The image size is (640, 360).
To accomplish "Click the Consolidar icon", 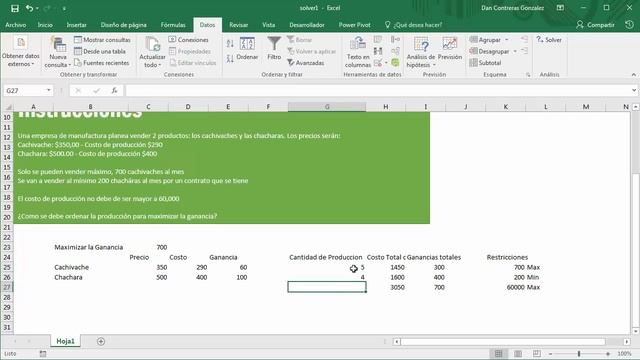I will (x=395, y=40).
